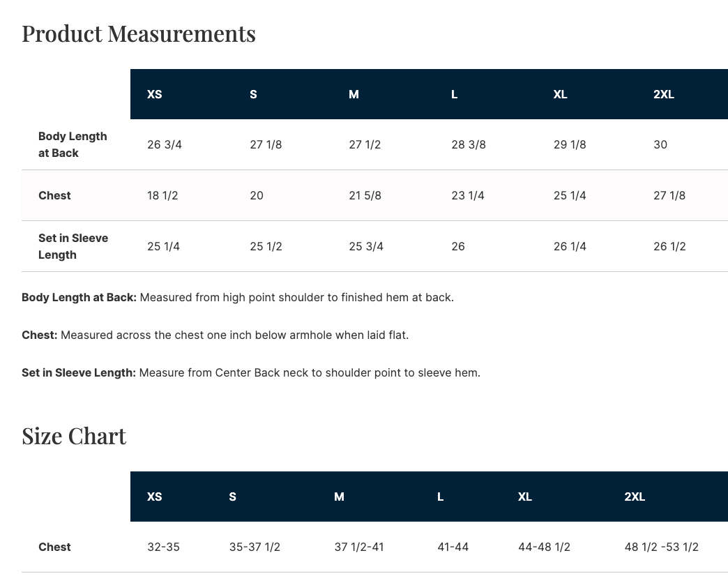This screenshot has height=583, width=728.
Task: Click the 28 3/8 body length value
Action: click(x=469, y=144)
